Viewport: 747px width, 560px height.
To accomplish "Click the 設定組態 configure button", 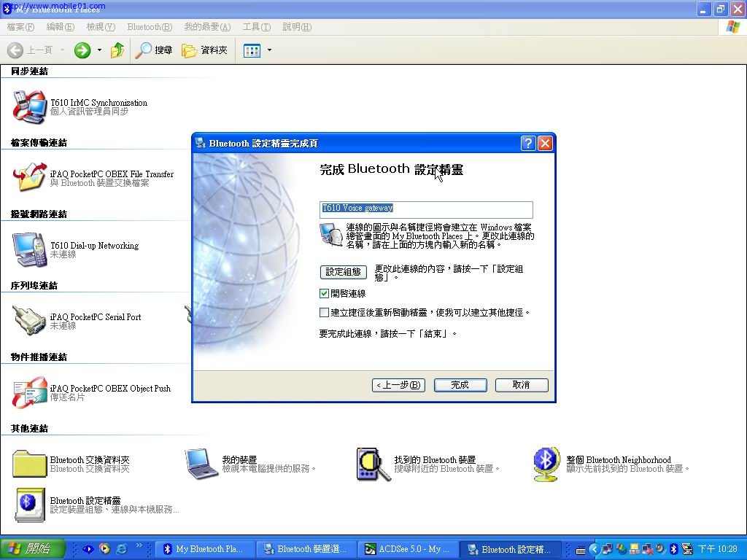I will click(343, 272).
